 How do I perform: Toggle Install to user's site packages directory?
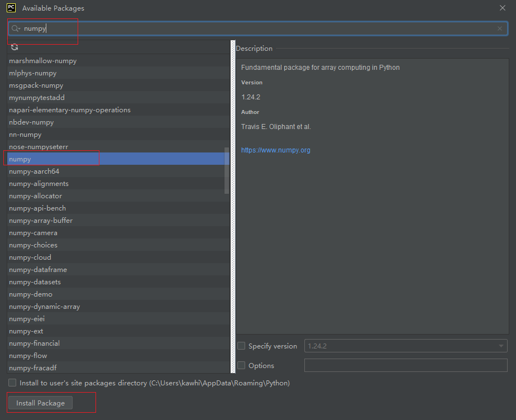pyautogui.click(x=12, y=383)
